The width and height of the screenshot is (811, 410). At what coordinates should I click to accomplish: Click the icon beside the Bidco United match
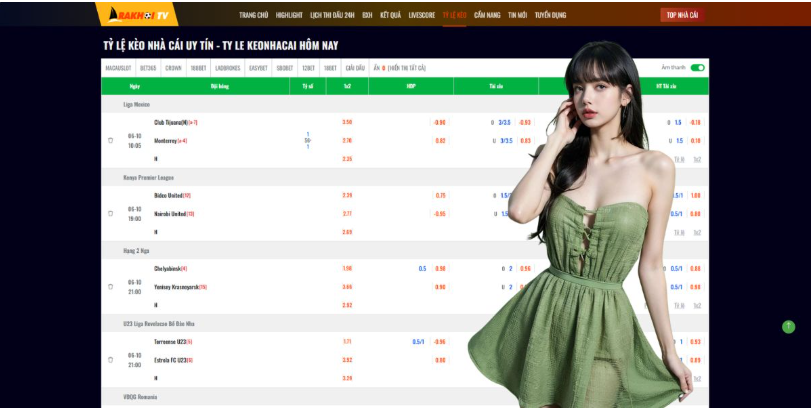click(111, 214)
